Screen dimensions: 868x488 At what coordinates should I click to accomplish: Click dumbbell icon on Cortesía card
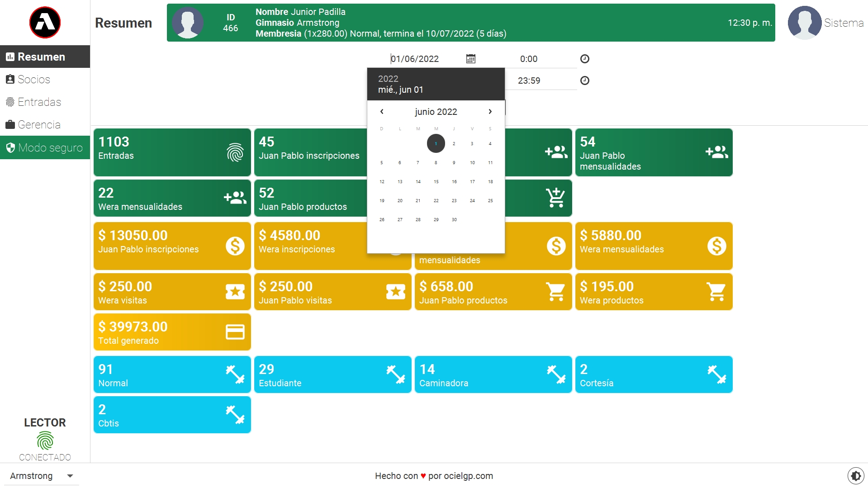717,374
